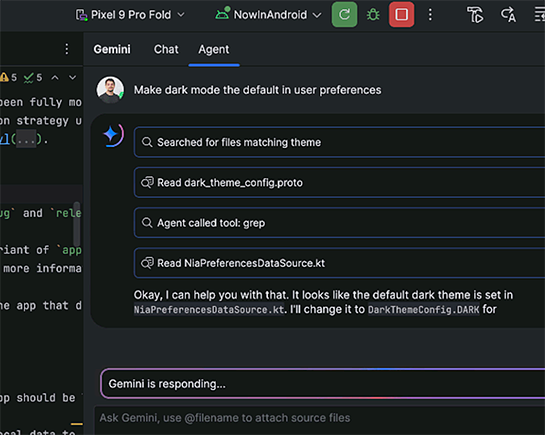The image size is (545, 435).
Task: Stop the running app with red button
Action: coord(401,15)
